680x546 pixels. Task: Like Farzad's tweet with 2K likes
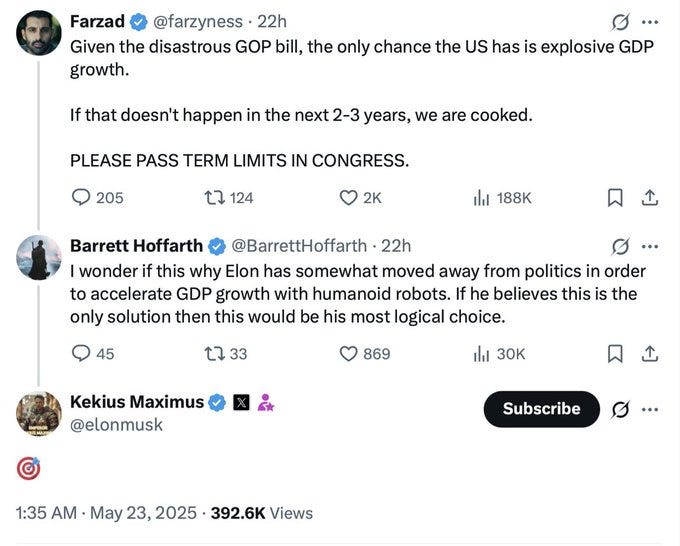pos(349,198)
